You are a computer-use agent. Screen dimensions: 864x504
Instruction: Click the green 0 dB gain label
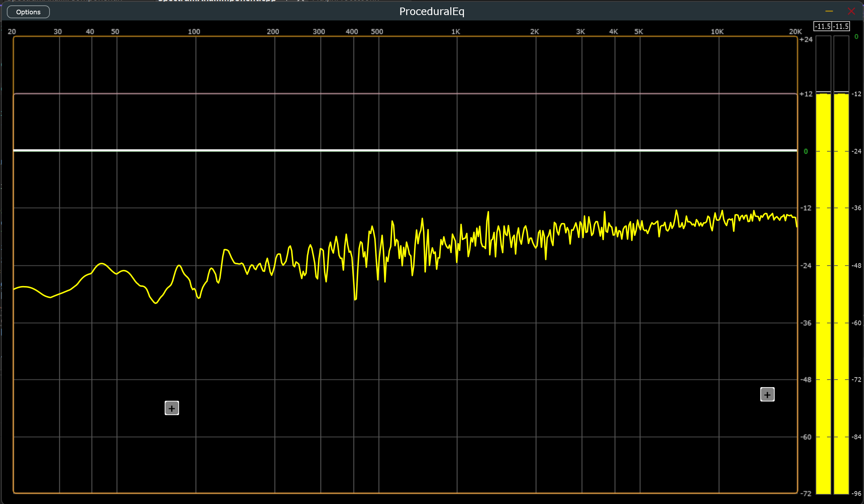(x=806, y=151)
